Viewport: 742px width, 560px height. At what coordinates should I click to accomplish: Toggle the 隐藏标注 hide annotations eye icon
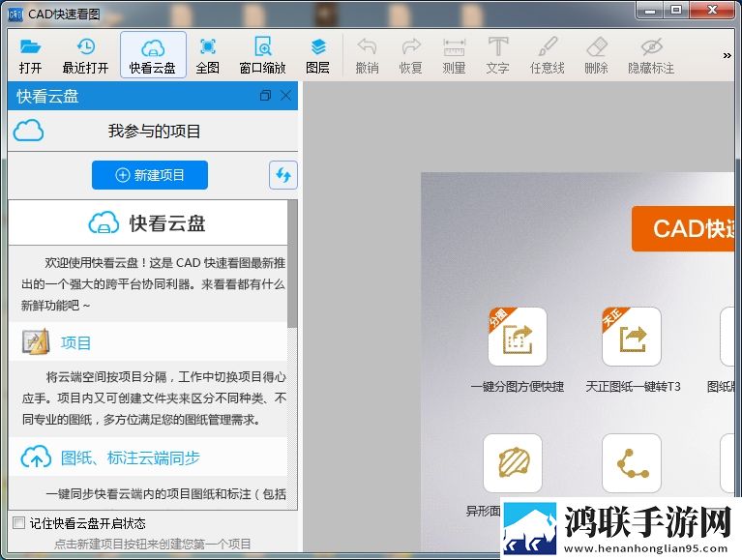[651, 55]
